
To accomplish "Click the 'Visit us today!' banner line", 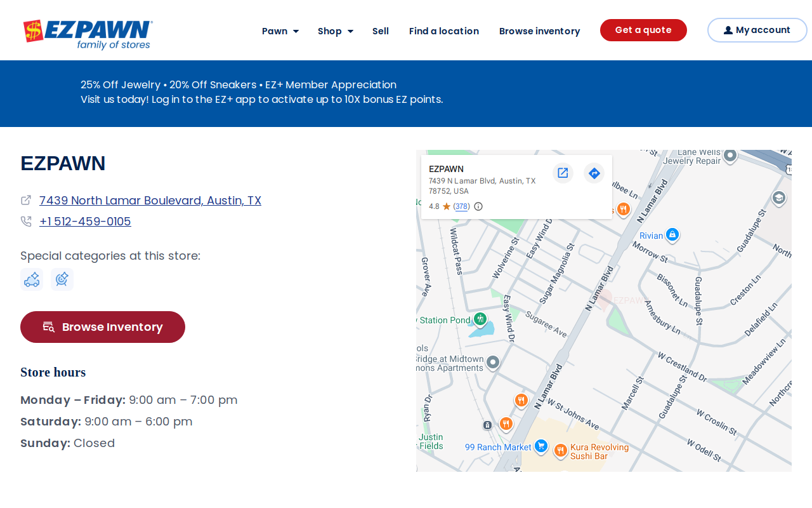I will point(262,100).
